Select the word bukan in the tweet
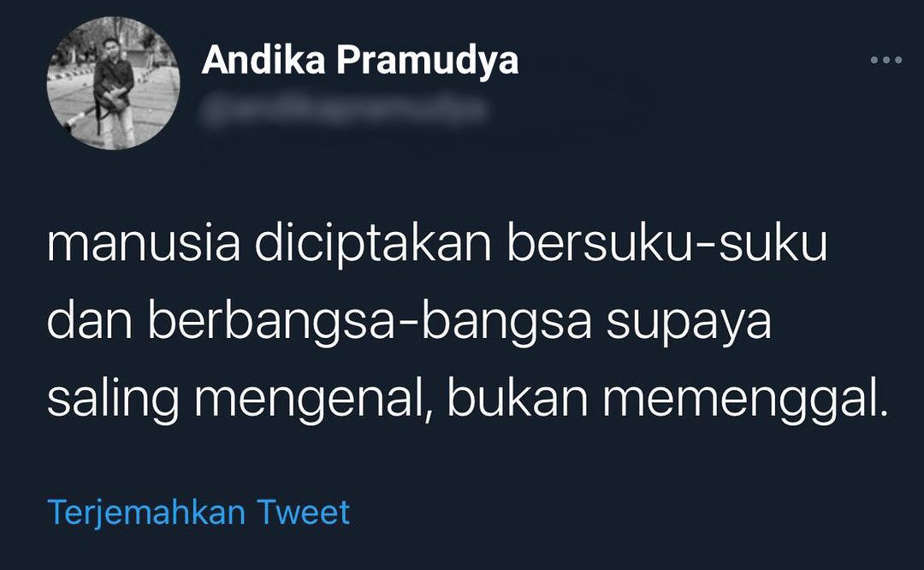This screenshot has height=570, width=924. pyautogui.click(x=518, y=399)
